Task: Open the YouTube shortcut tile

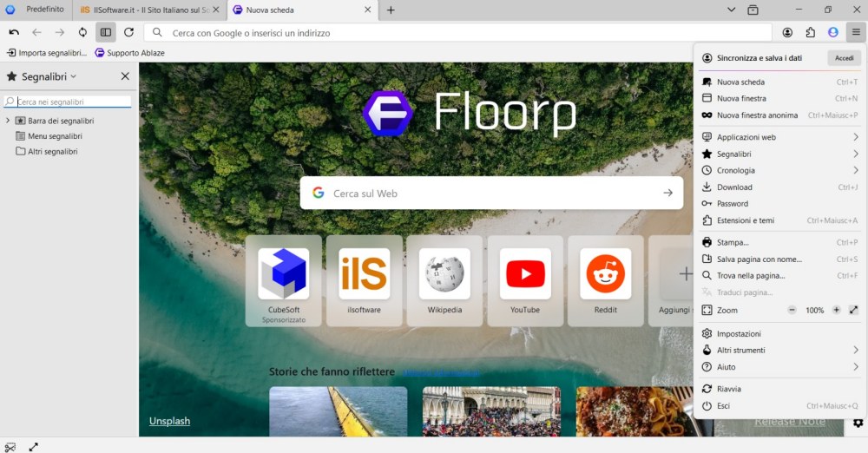Action: pos(525,281)
